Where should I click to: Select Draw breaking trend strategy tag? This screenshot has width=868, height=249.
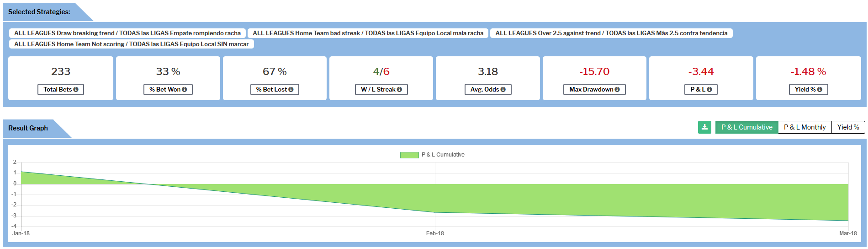click(x=127, y=33)
